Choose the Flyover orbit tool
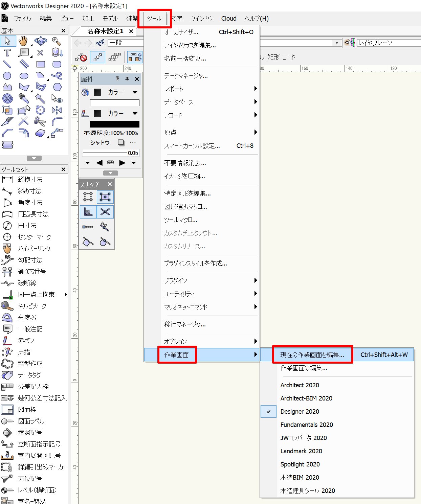 40,41
